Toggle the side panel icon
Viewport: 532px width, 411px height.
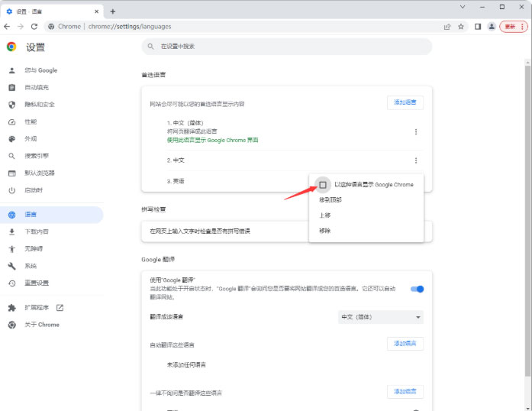tap(478, 27)
